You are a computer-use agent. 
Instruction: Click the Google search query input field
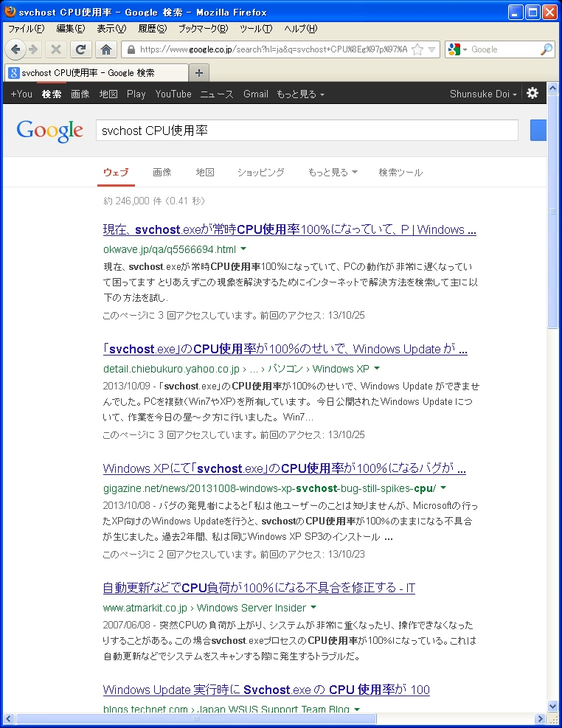point(307,131)
